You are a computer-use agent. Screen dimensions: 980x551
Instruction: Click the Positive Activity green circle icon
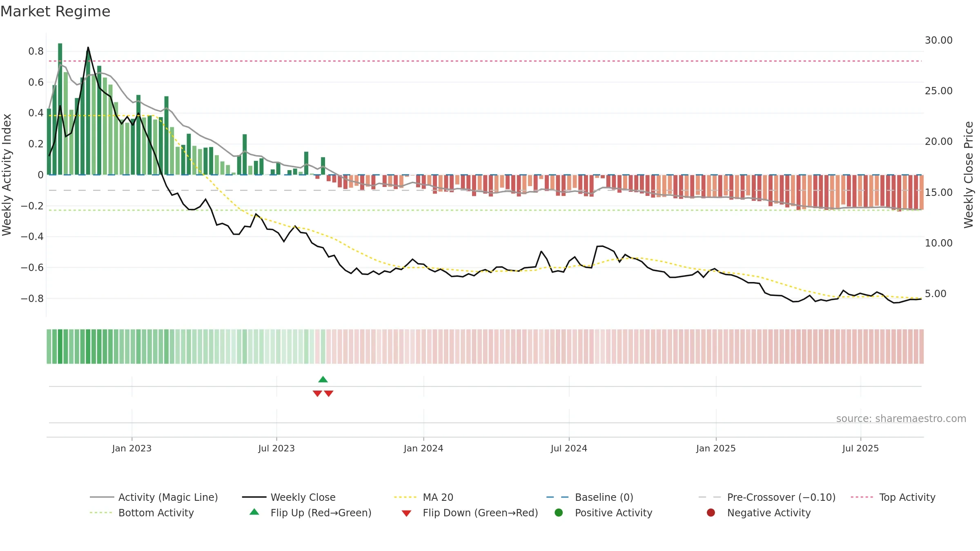559,513
